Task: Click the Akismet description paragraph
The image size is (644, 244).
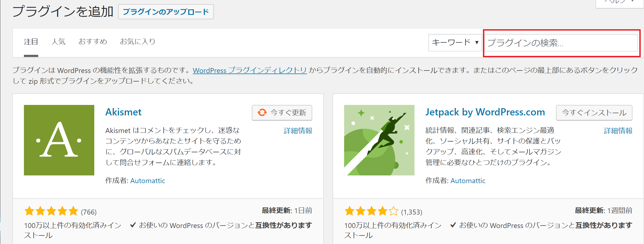Action: click(173, 146)
